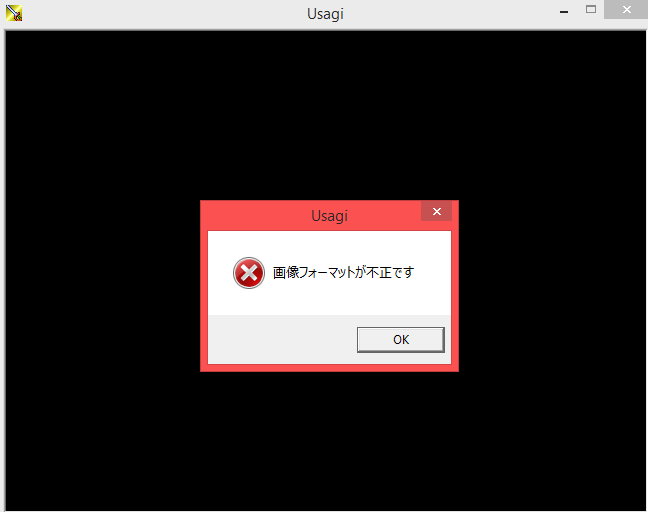Click the black canvas above the dialog
Image resolution: width=648 pixels, height=512 pixels.
[x=325, y=116]
